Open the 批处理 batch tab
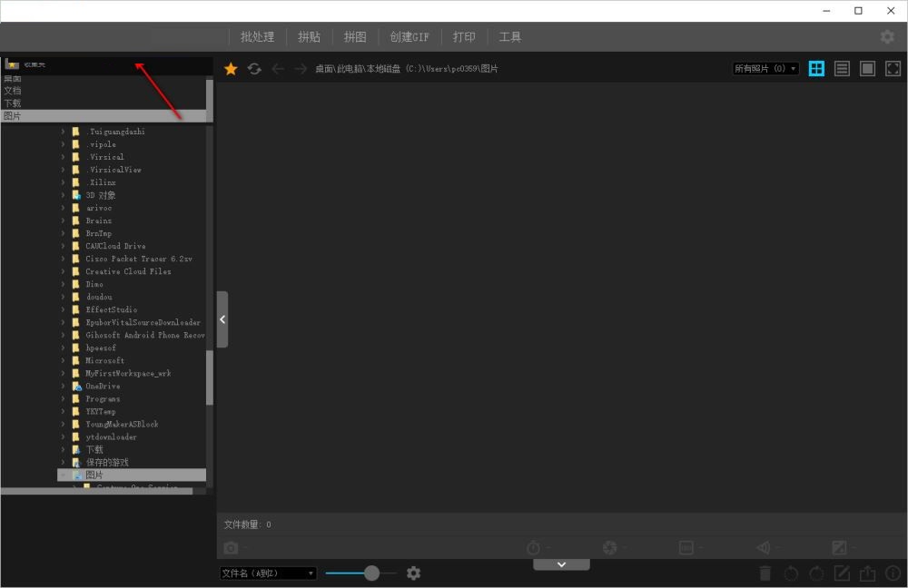The height and width of the screenshot is (588, 908). [258, 37]
